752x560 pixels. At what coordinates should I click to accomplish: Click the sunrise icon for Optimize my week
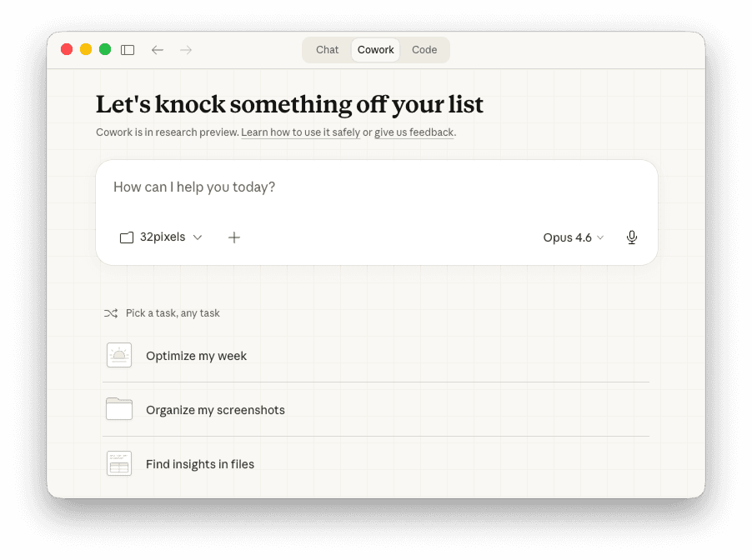coord(119,355)
